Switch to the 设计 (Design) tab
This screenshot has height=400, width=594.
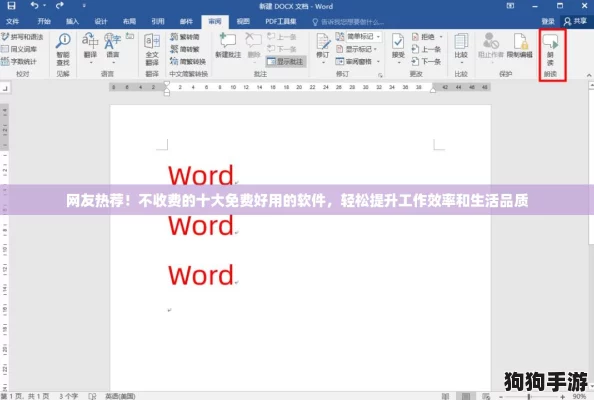pos(101,21)
